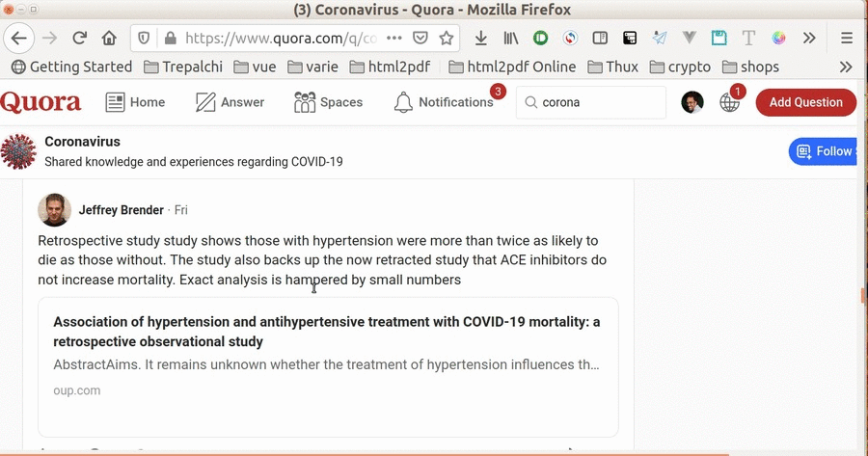Click the grey V extension icon

coord(690,38)
